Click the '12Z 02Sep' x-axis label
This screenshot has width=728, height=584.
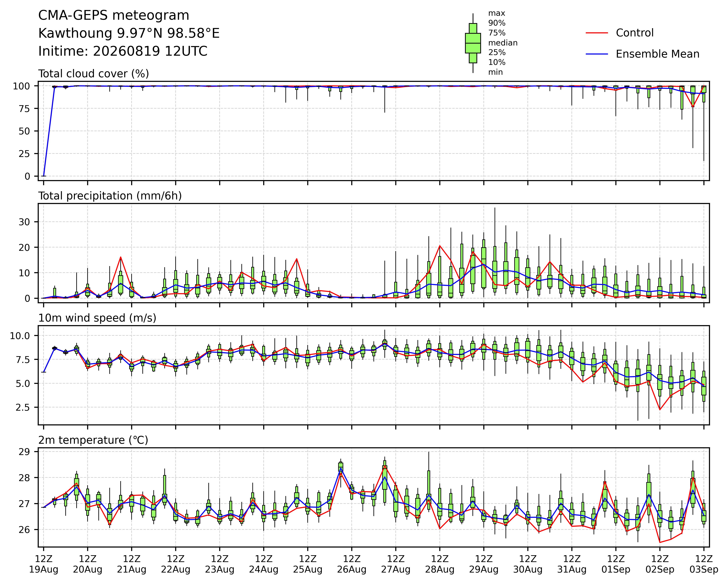[x=660, y=564]
